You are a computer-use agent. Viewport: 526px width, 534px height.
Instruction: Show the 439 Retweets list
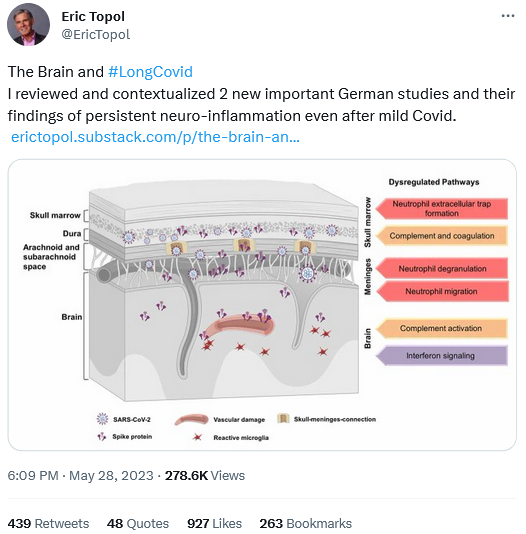pyautogui.click(x=48, y=523)
